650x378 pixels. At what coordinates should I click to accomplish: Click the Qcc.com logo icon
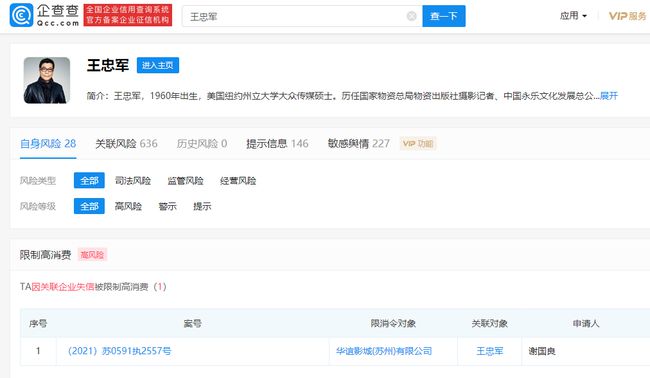pyautogui.click(x=21, y=15)
